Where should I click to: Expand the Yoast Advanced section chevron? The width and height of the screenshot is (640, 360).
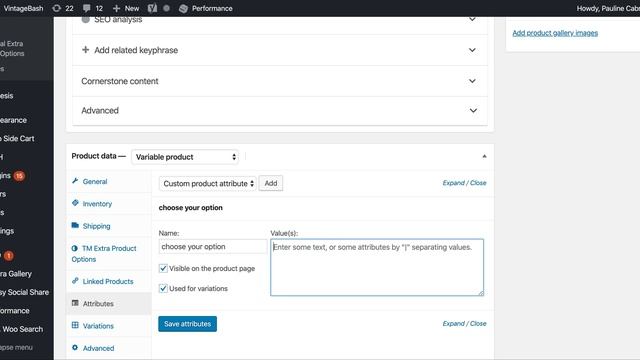pos(473,110)
